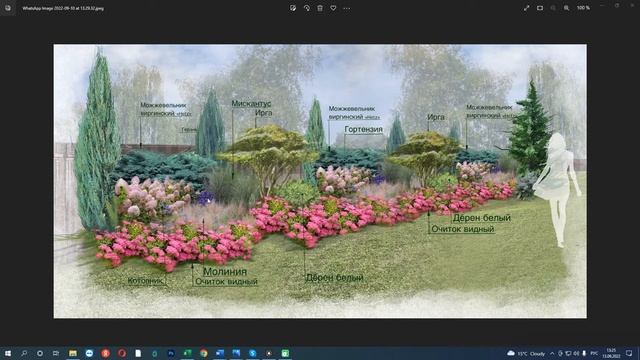Rotate the image using the rotate icon
Viewport: 640px width, 360px height.
pyautogui.click(x=307, y=8)
